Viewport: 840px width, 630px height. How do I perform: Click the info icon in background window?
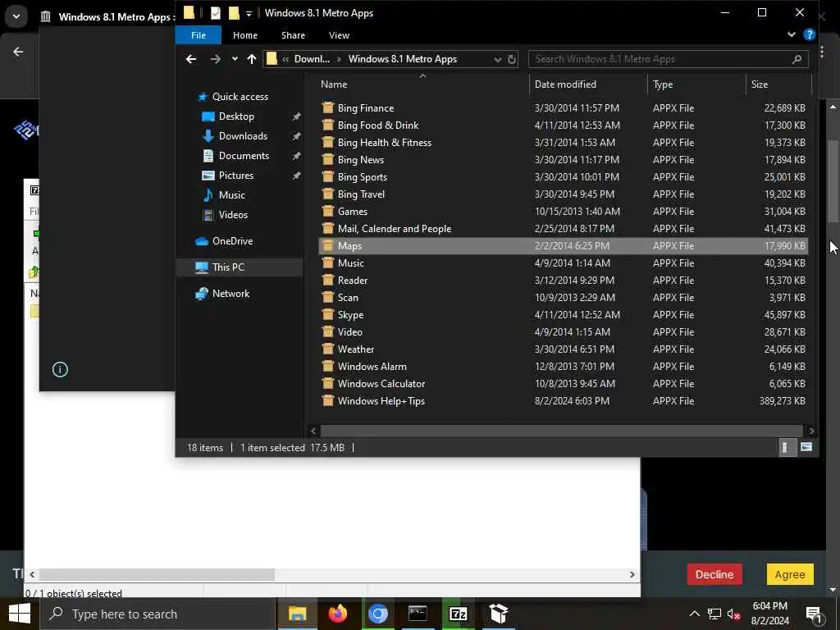[x=60, y=369]
